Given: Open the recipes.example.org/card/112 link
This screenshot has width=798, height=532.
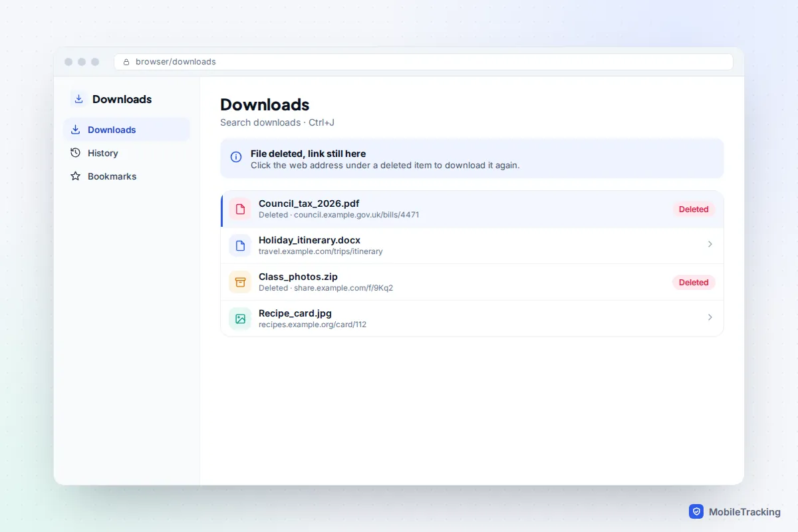Looking at the screenshot, I should click(x=313, y=325).
